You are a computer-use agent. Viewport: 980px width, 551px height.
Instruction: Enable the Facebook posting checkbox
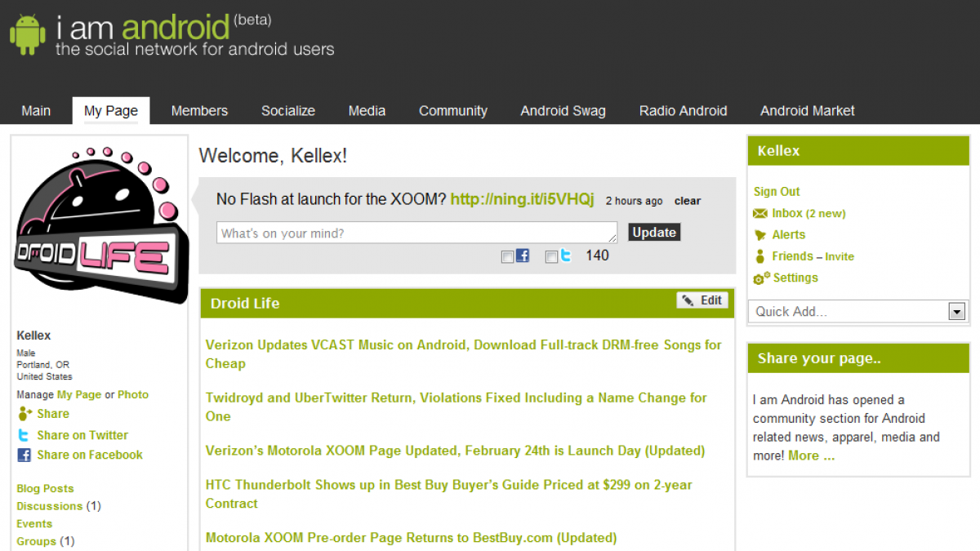coord(507,257)
